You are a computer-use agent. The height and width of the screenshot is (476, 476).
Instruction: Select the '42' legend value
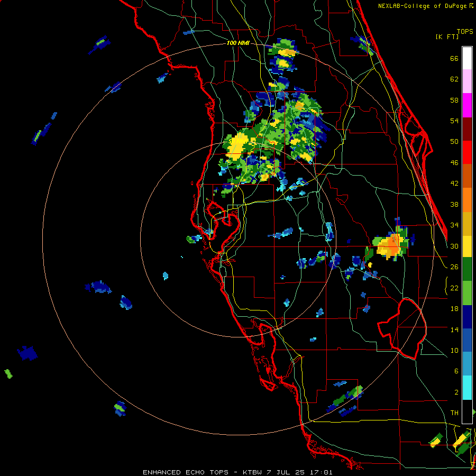(454, 184)
